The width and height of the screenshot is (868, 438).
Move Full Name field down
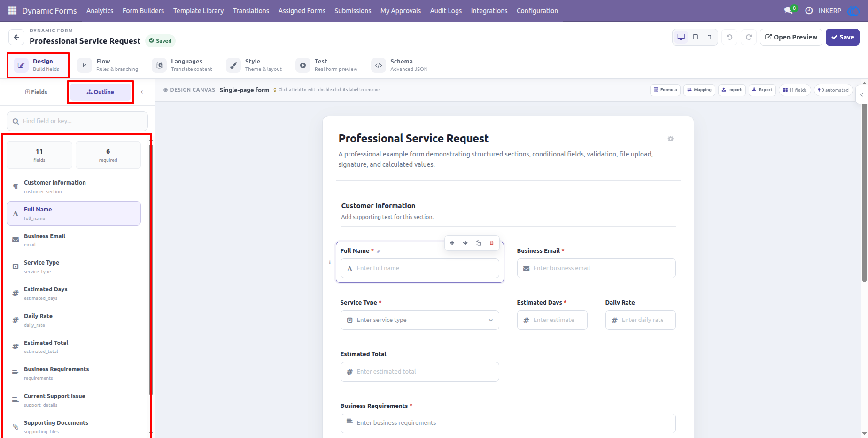click(465, 243)
